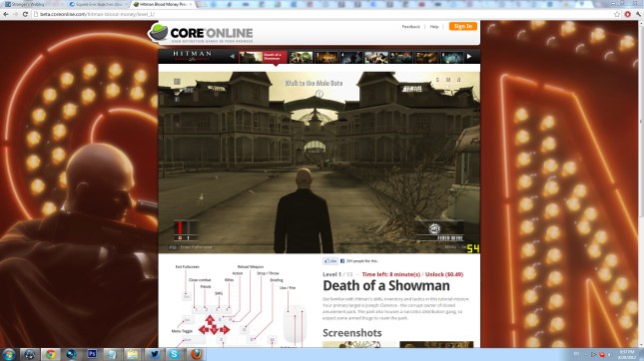Select the seventh level thumbnail in carousel

tap(426, 57)
